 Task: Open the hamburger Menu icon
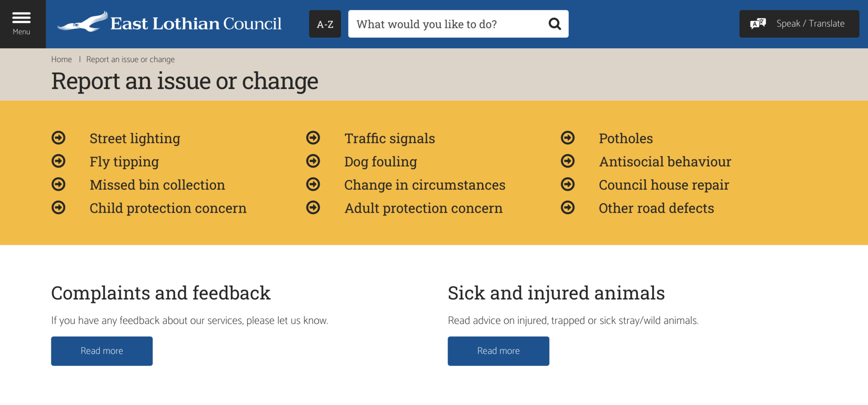pyautogui.click(x=22, y=18)
